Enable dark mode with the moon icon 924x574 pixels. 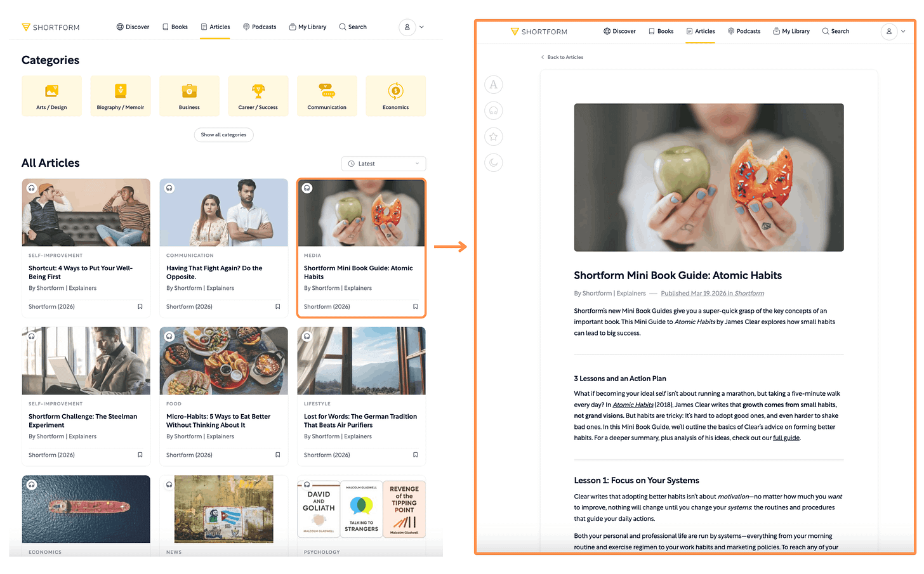coord(494,162)
